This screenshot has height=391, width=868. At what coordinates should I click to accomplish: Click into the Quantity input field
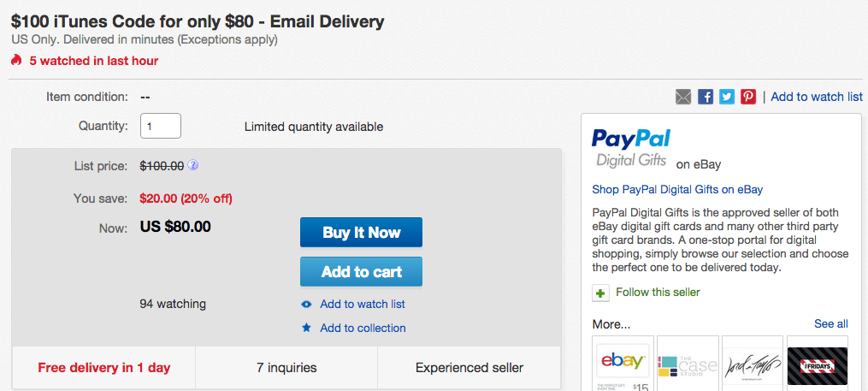click(161, 126)
